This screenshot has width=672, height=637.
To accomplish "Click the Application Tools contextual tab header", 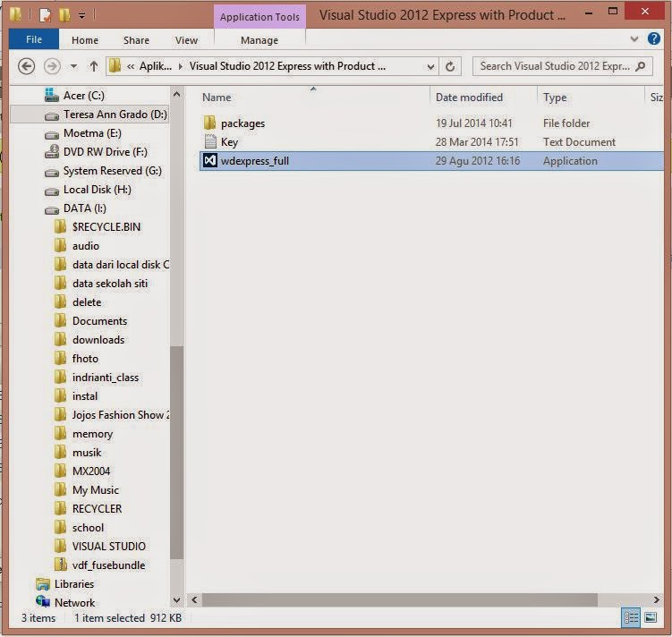I will point(259,17).
